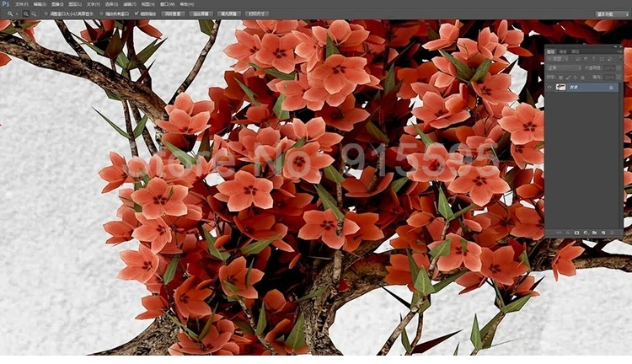Open the 图层(L) Layer menu
This screenshot has width=632, height=364.
75,4
